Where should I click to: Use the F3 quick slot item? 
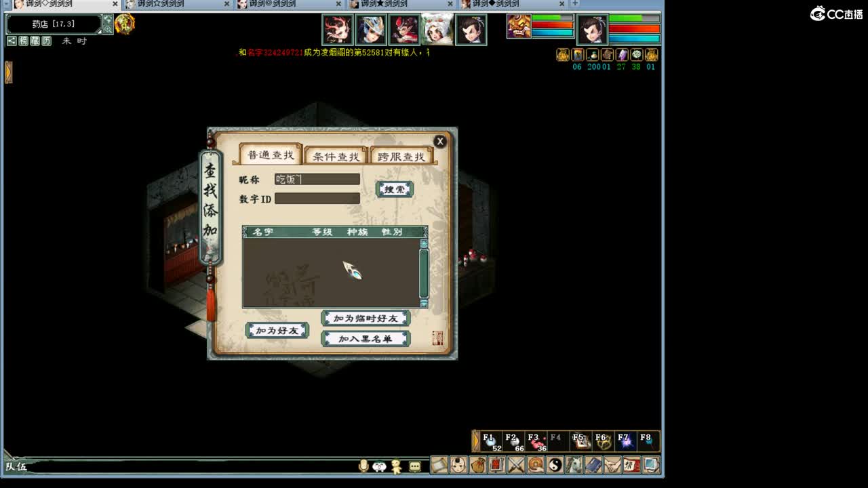[536, 442]
